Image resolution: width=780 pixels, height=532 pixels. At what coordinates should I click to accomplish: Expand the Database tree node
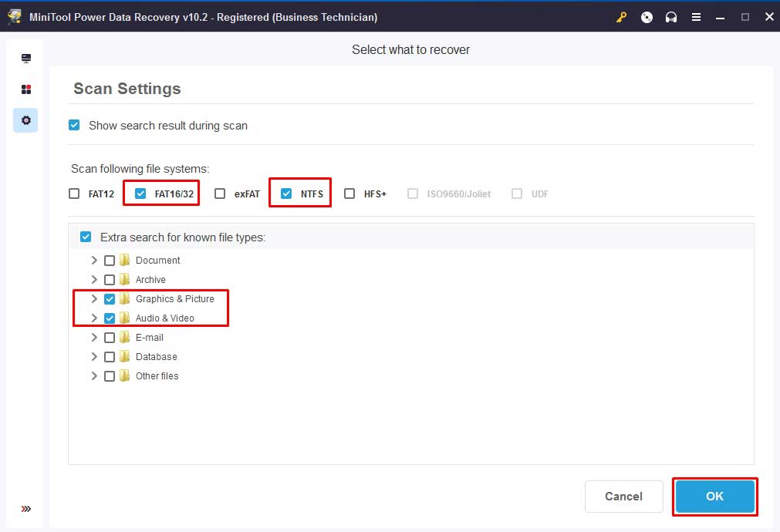point(94,356)
